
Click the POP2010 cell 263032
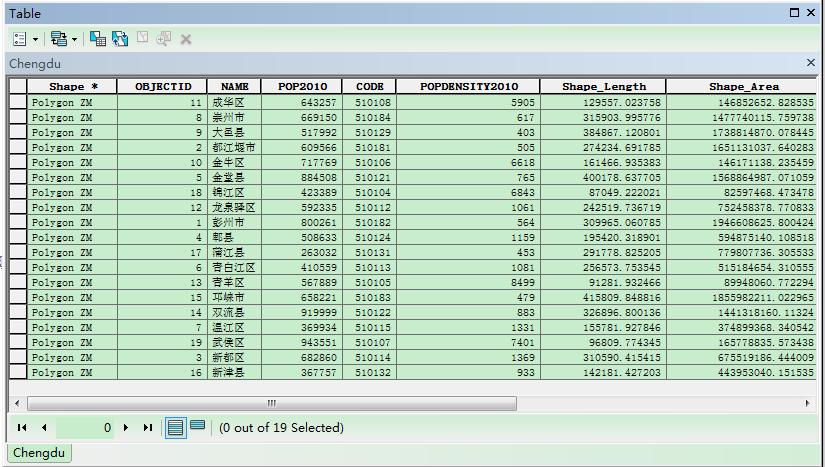pos(302,252)
